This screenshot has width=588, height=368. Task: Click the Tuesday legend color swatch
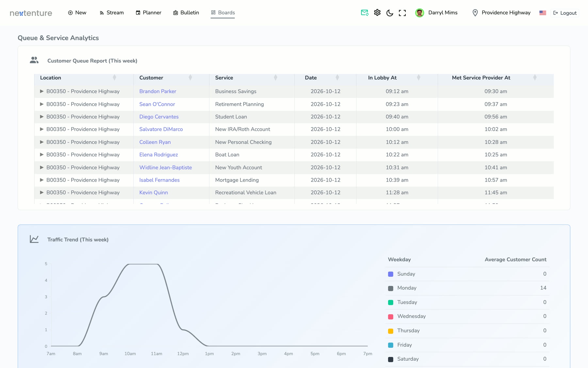tap(391, 303)
